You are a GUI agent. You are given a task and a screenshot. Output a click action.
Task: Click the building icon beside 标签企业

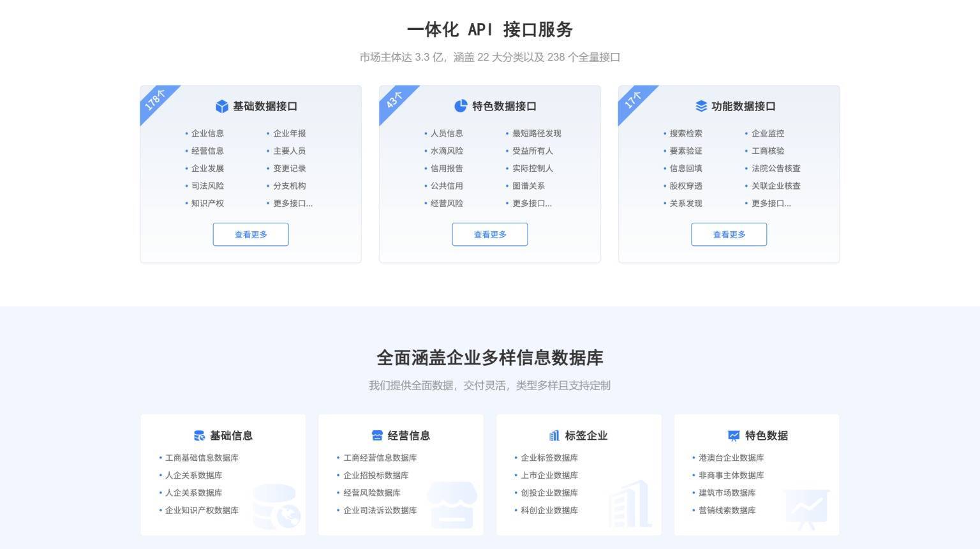click(x=554, y=436)
